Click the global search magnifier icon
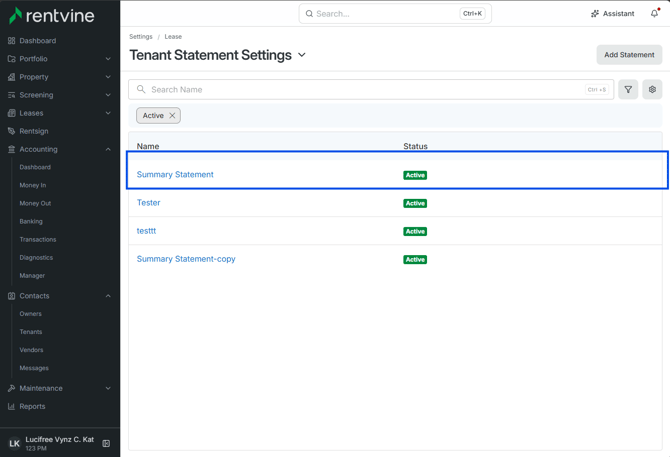The width and height of the screenshot is (670, 457). 309,14
